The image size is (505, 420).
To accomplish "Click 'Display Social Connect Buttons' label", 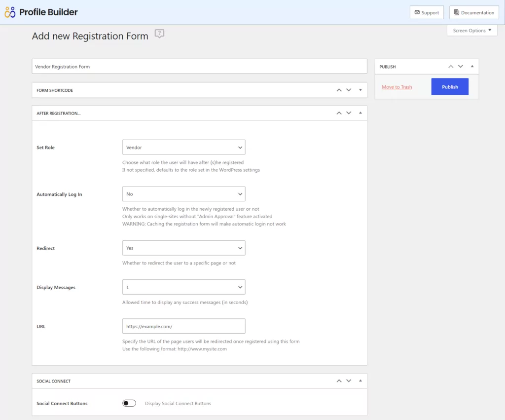I will [x=178, y=404].
